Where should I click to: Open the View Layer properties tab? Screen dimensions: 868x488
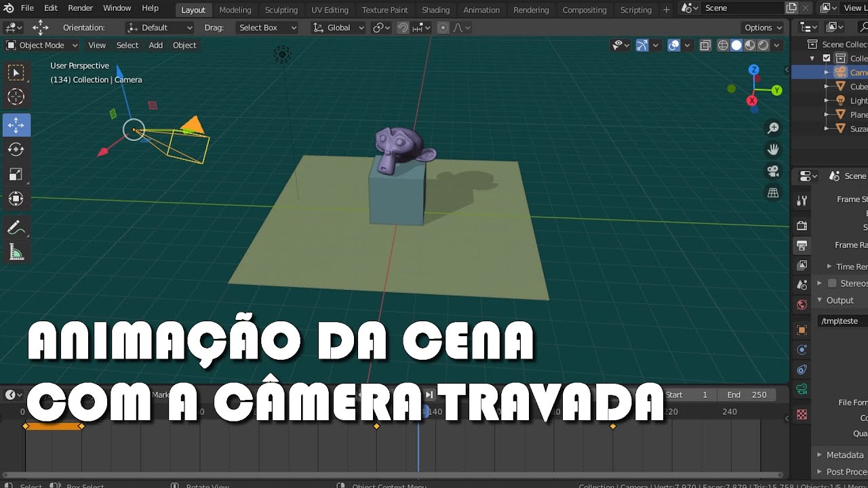802,265
